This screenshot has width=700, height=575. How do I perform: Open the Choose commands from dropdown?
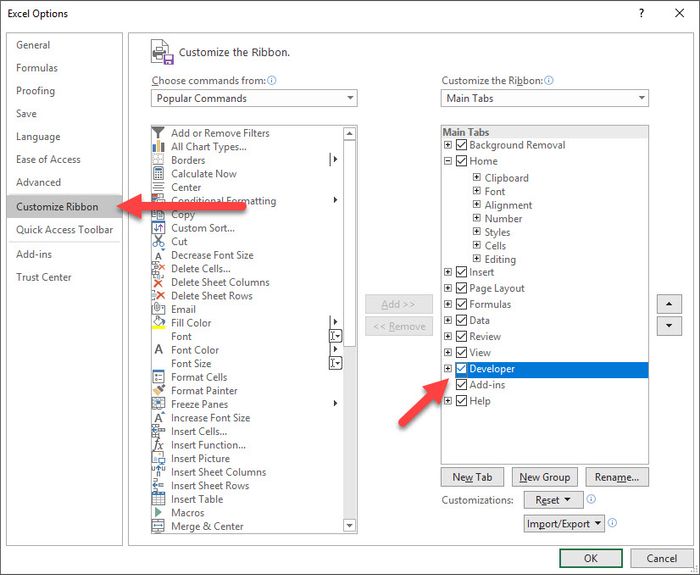tap(254, 98)
